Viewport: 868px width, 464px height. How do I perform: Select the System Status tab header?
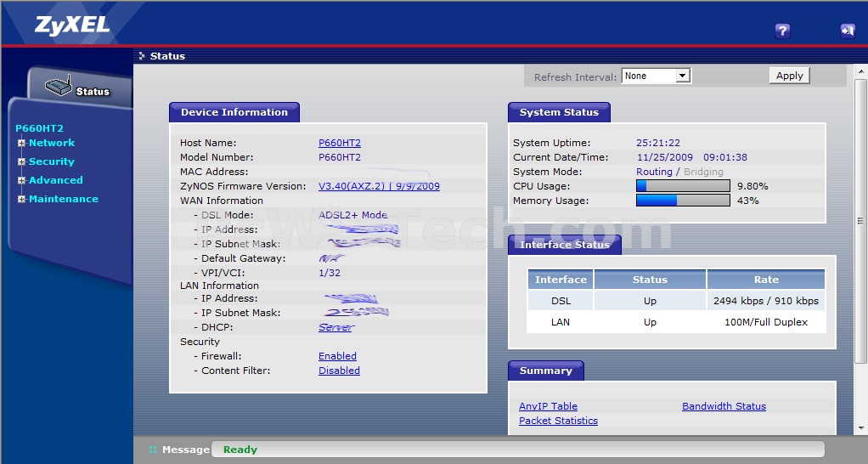pyautogui.click(x=559, y=112)
